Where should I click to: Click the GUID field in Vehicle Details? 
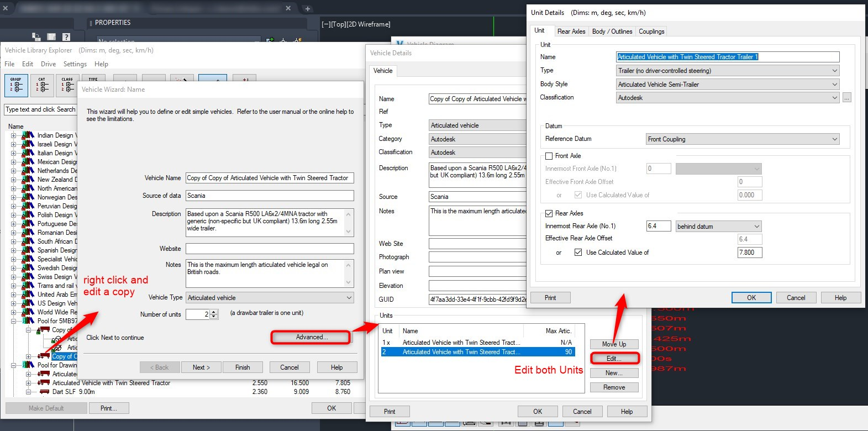click(477, 299)
